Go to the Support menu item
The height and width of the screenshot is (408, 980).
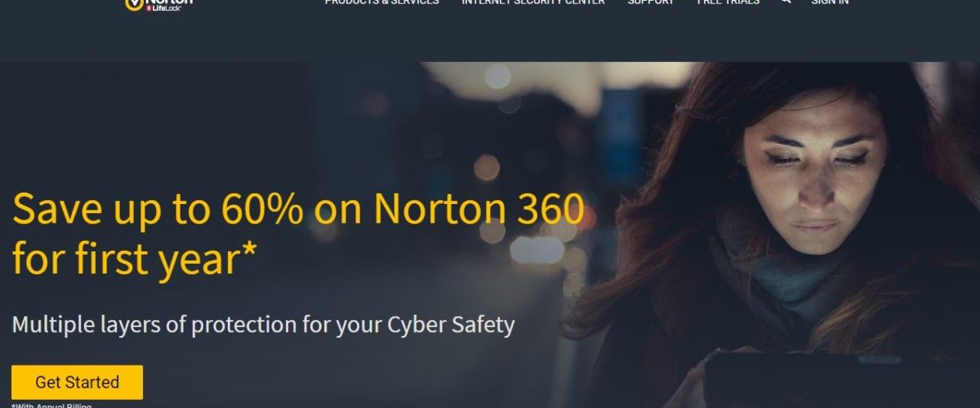click(x=651, y=2)
